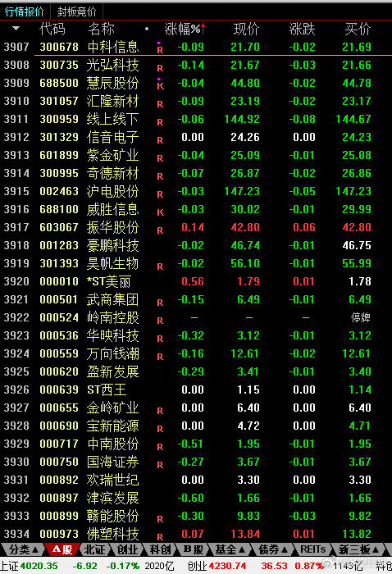Select stock name 豪鹏科技

(x=112, y=245)
